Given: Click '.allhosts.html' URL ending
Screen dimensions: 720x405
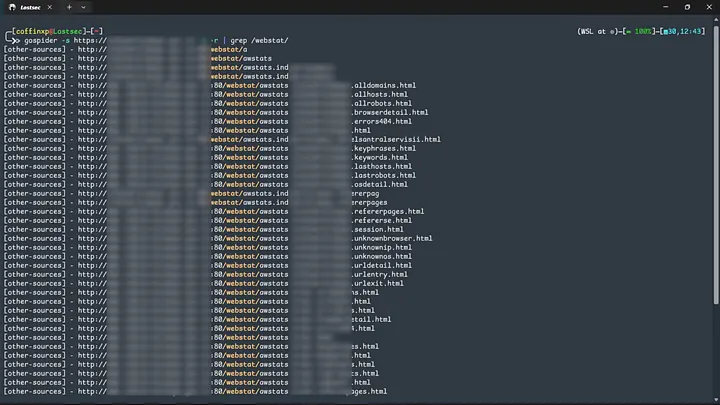Looking at the screenshot, I should [x=379, y=95].
